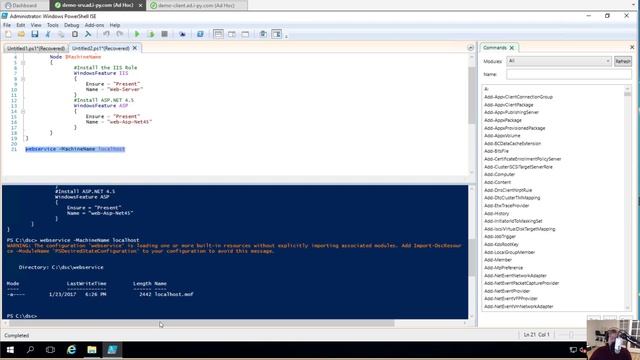The height and width of the screenshot is (360, 640).
Task: Open the Debug menu
Action: click(71, 25)
